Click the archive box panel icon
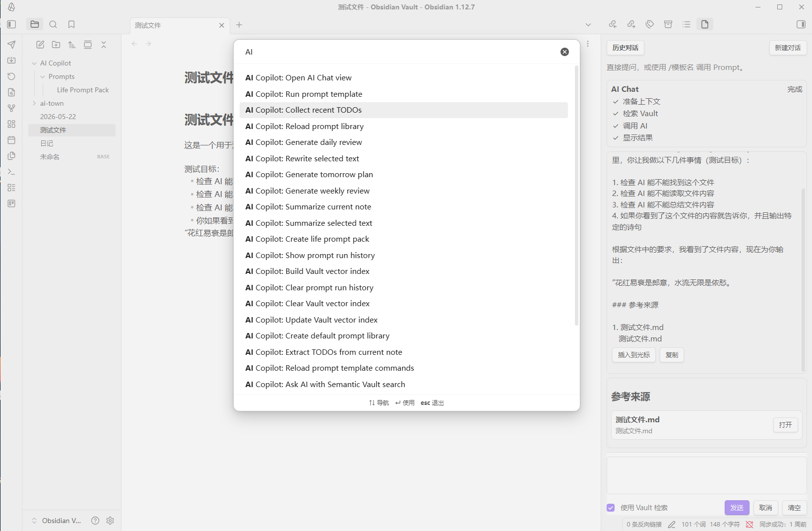The width and height of the screenshot is (812, 531). pos(668,24)
